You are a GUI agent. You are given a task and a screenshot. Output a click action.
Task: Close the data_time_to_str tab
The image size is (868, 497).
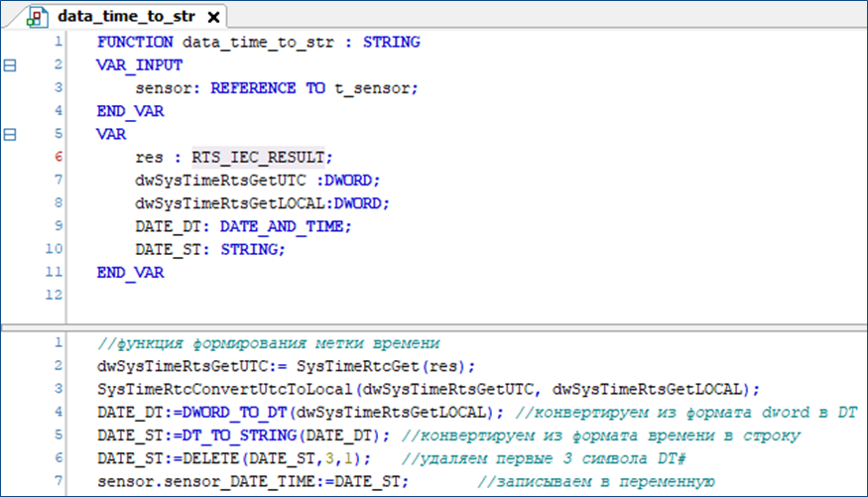click(213, 17)
